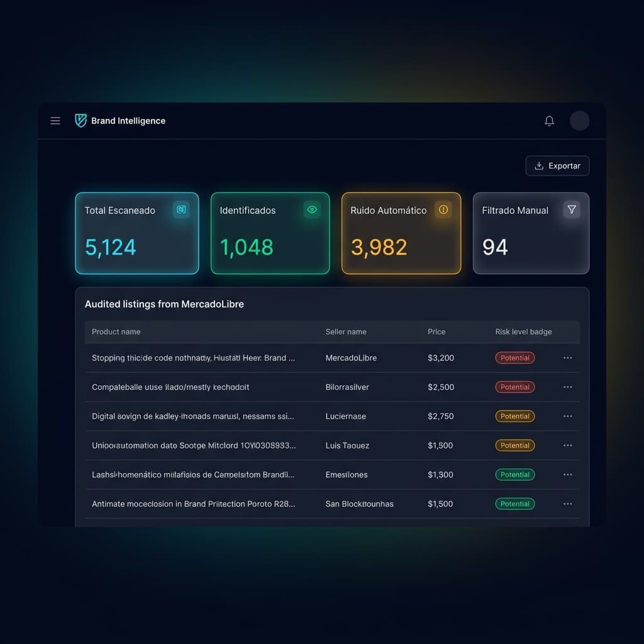Click filter icon on Filtrado Manual card

click(571, 210)
